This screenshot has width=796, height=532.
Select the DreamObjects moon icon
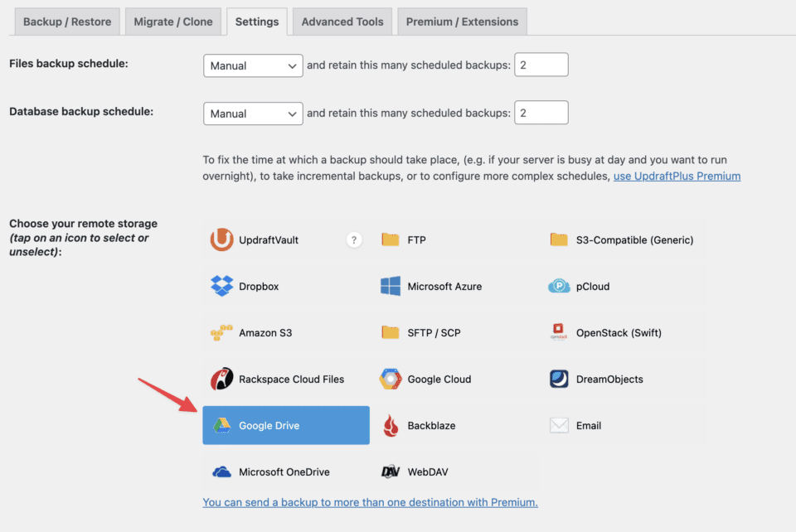(x=559, y=379)
